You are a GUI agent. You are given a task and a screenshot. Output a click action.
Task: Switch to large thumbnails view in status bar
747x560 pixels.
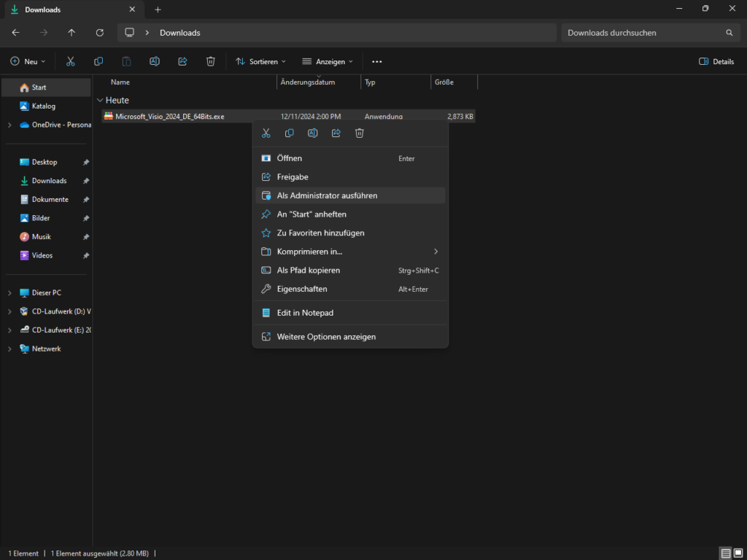point(738,553)
